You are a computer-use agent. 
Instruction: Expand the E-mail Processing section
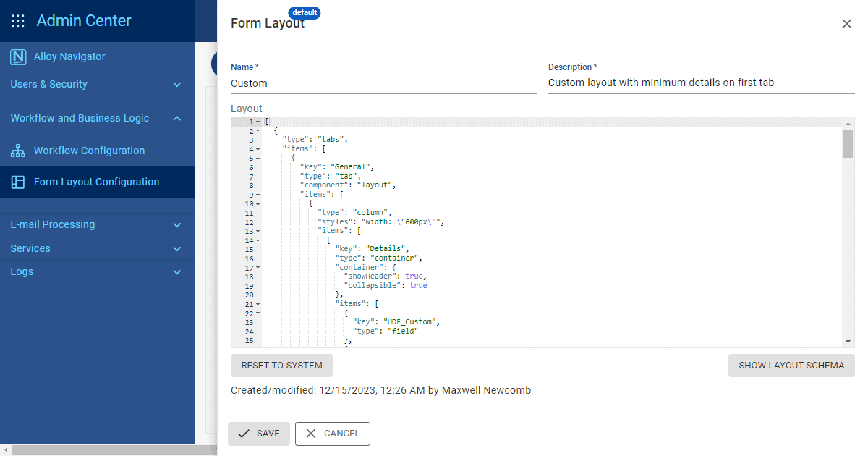[x=177, y=225]
